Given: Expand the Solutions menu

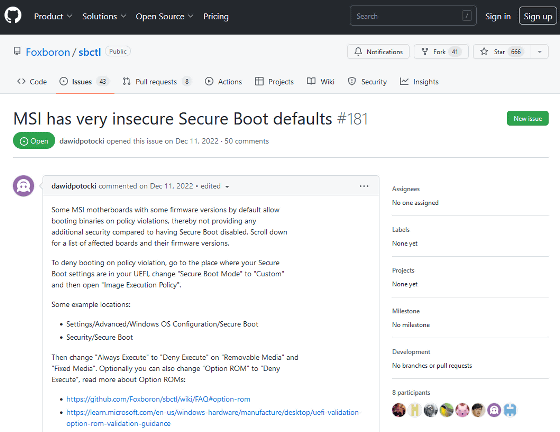Looking at the screenshot, I should click(x=104, y=16).
